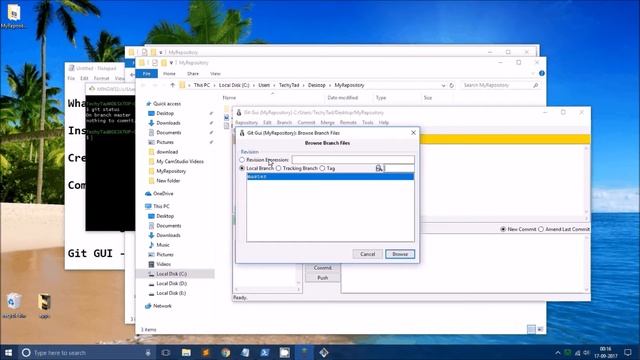Click Explorer's refresh icon

[x=451, y=85]
